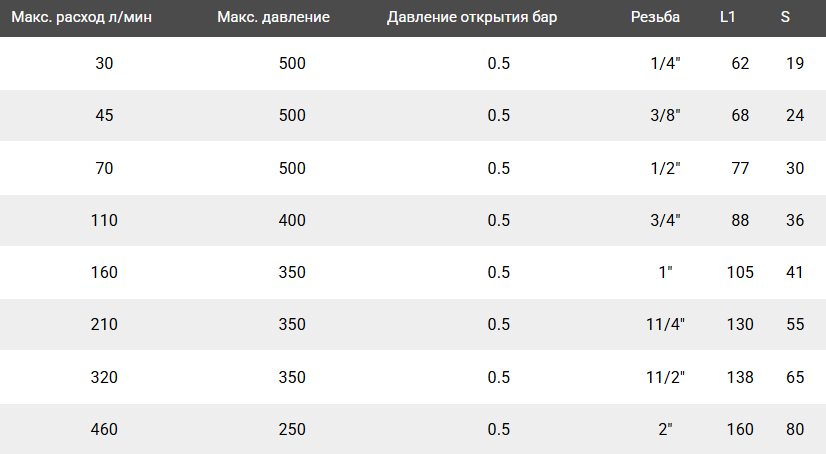The image size is (826, 454).
Task: Click the S value 55
Action: (795, 325)
